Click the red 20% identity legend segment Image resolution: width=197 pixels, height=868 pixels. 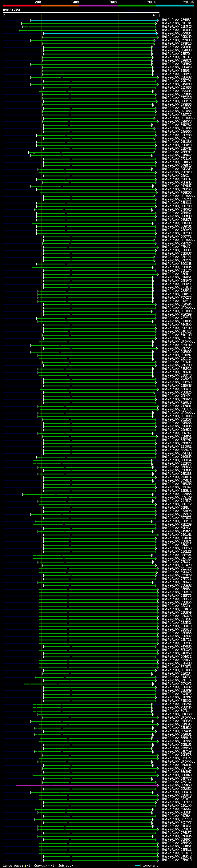[x=22, y=6]
